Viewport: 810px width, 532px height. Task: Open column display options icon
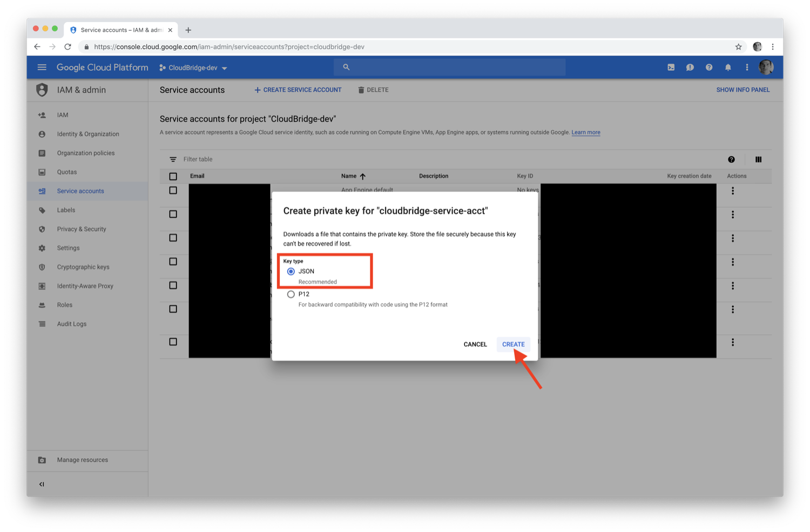(x=758, y=159)
